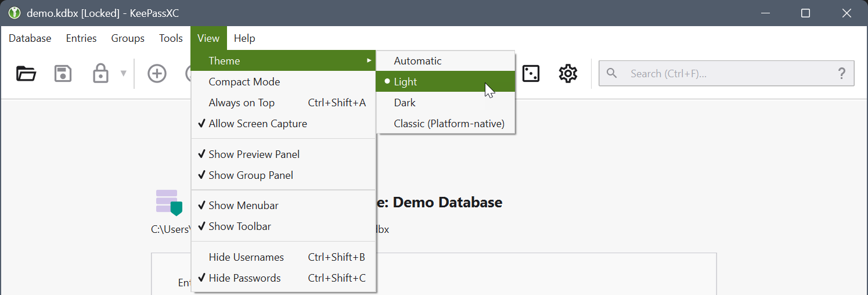Open the Tools menu
Image resolution: width=868 pixels, height=295 pixels.
point(171,38)
